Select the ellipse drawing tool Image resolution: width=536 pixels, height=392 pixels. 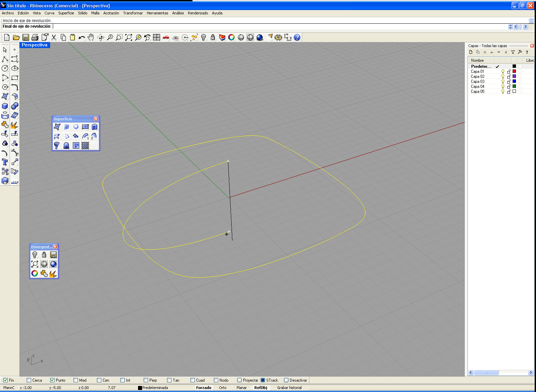click(x=15, y=68)
